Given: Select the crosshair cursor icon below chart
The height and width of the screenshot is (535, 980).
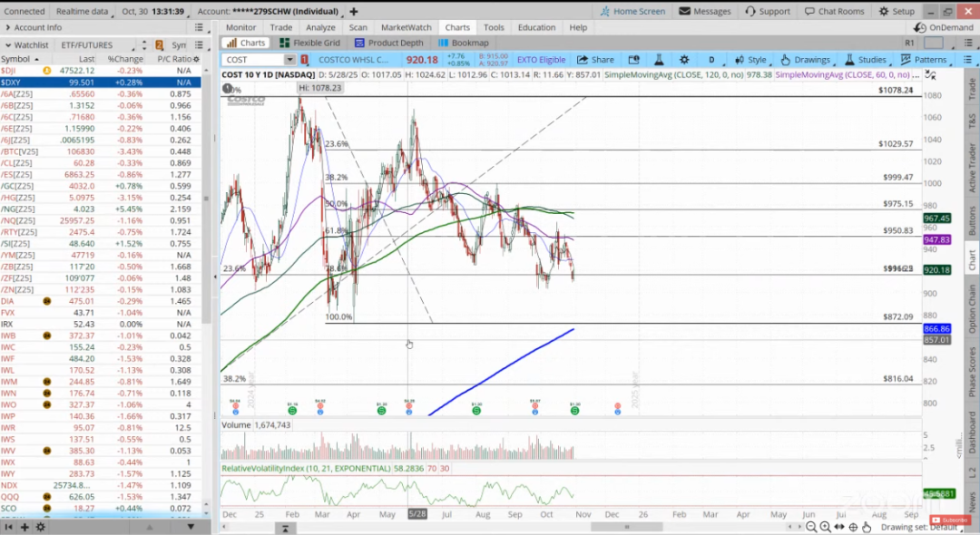Looking at the screenshot, I should click(852, 527).
